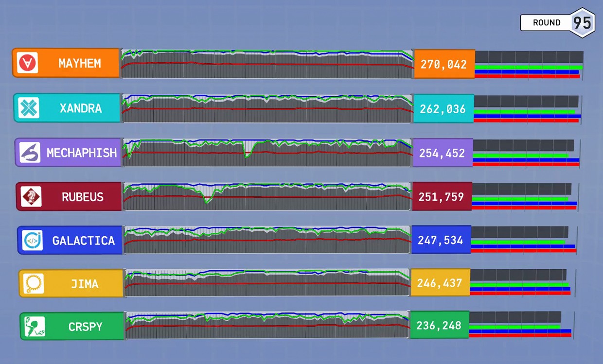This screenshot has height=364, width=603.
Task: Click the Rubeus chess knight icon
Action: (31, 197)
